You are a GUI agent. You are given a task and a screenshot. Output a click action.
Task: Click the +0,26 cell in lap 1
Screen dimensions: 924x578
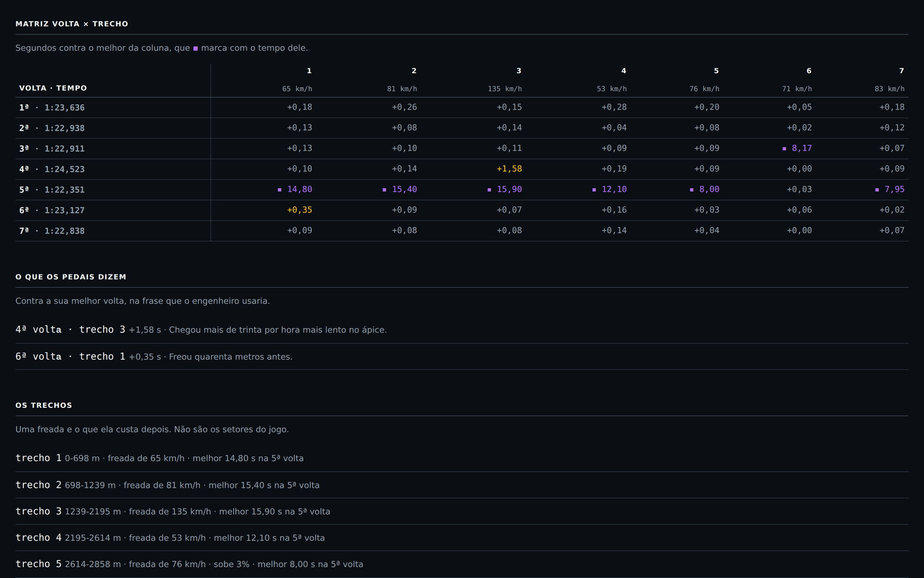coord(404,107)
